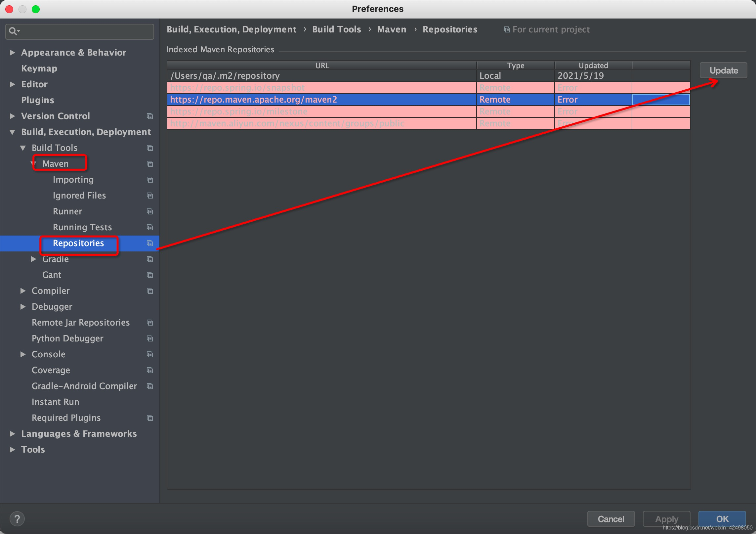Expand the Appearance & Behavior section
Screen dimensions: 756x534
tap(12, 53)
